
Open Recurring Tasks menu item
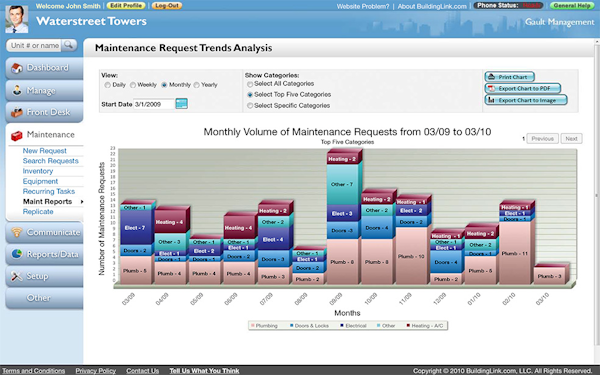(x=49, y=191)
